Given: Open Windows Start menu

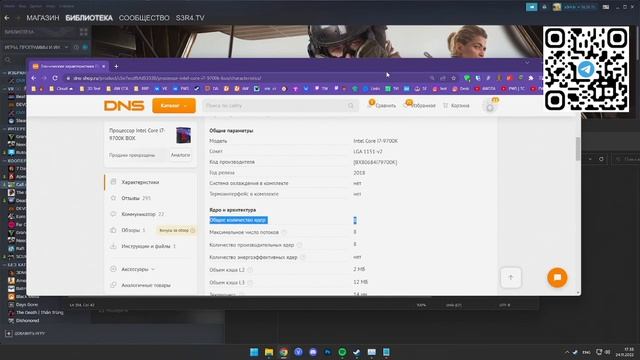Looking at the screenshot, I should [x=254, y=352].
